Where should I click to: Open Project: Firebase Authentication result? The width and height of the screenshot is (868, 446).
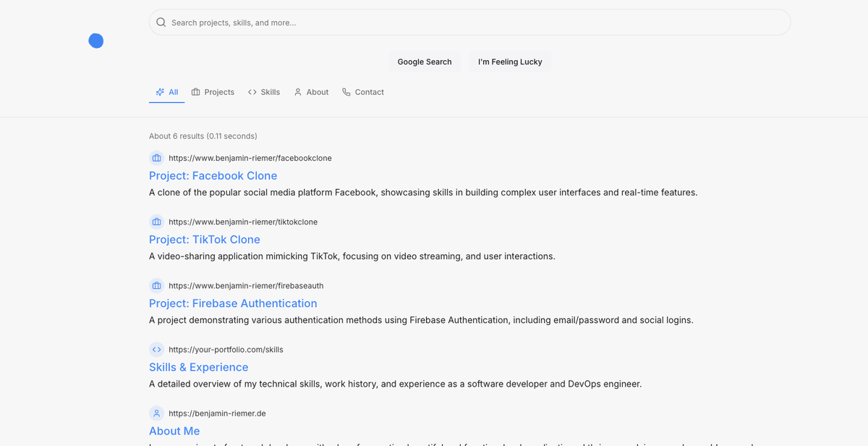coord(233,303)
